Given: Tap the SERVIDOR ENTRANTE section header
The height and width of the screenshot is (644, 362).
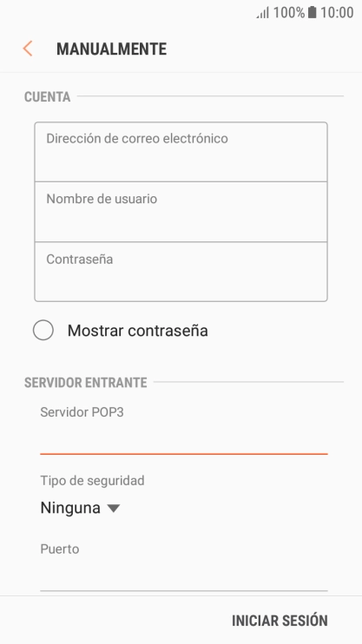Looking at the screenshot, I should coord(85,383).
